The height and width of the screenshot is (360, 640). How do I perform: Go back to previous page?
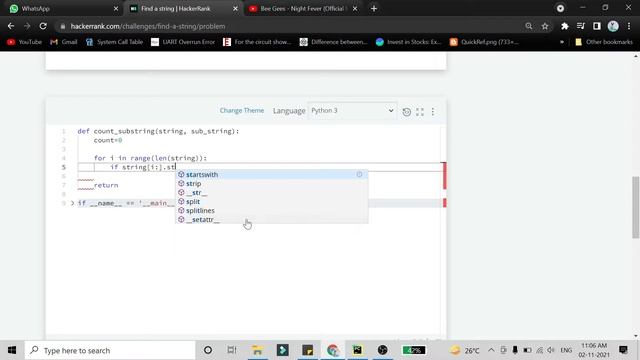(x=11, y=26)
